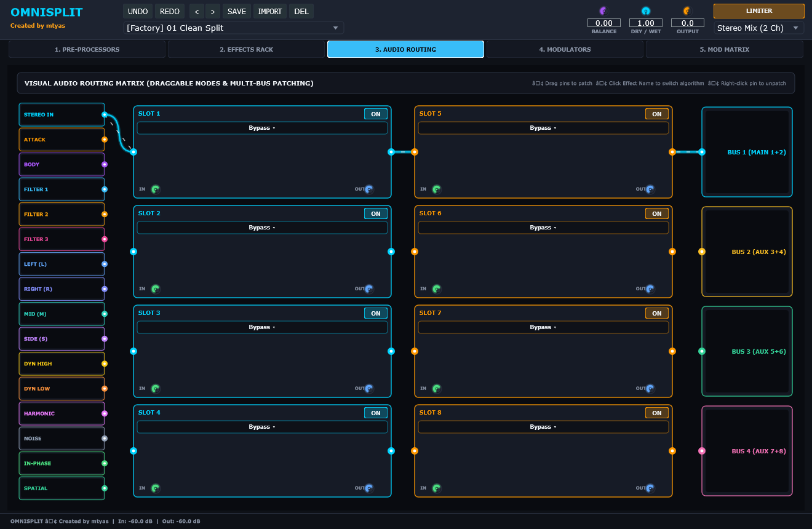Open Slot 3 Bypass algorithm dropdown
The height and width of the screenshot is (529, 812).
point(262,327)
